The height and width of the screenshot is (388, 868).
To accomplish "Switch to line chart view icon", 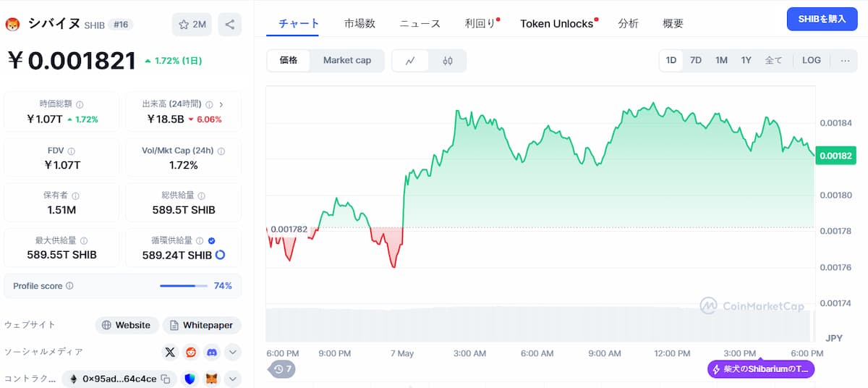I will click(x=410, y=61).
